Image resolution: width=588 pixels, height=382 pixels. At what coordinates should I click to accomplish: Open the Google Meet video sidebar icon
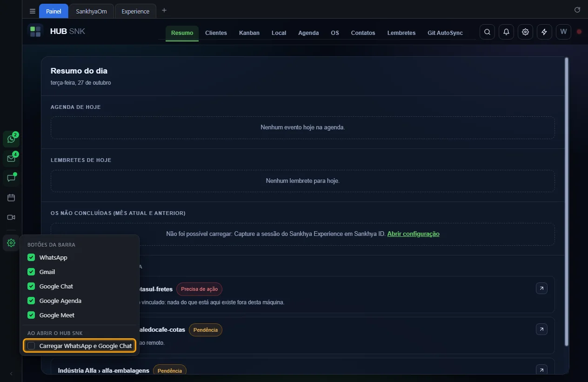(x=11, y=217)
